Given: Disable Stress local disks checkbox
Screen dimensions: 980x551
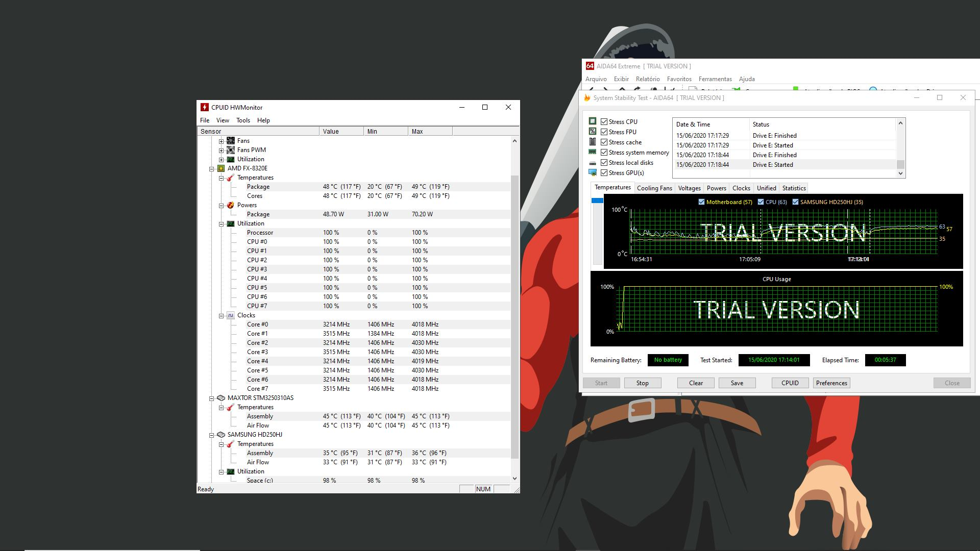Looking at the screenshot, I should pyautogui.click(x=604, y=163).
